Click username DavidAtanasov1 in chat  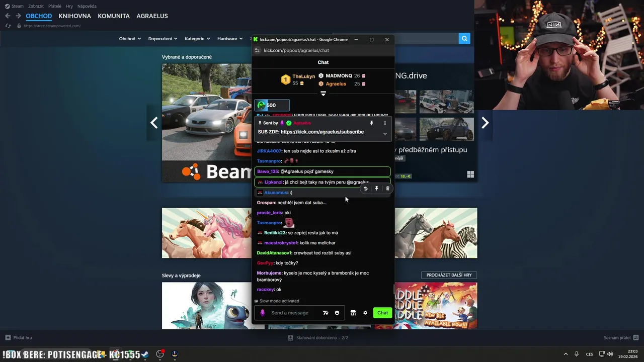point(274,253)
